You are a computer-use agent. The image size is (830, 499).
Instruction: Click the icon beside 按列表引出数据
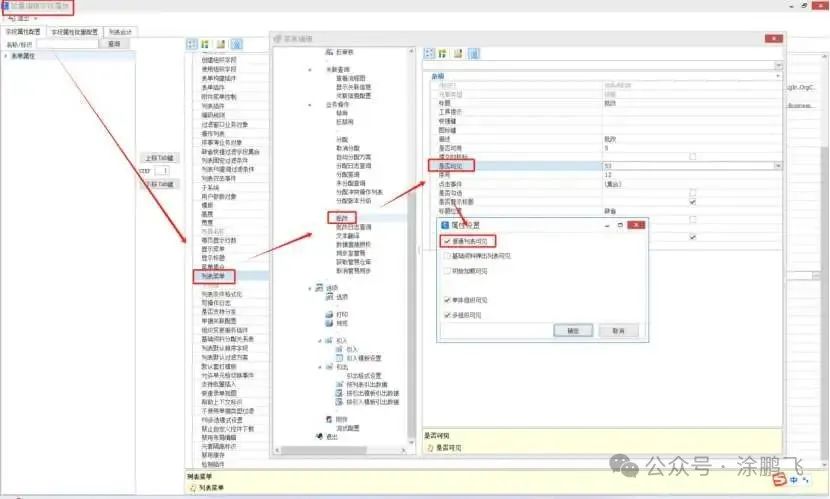(x=339, y=385)
